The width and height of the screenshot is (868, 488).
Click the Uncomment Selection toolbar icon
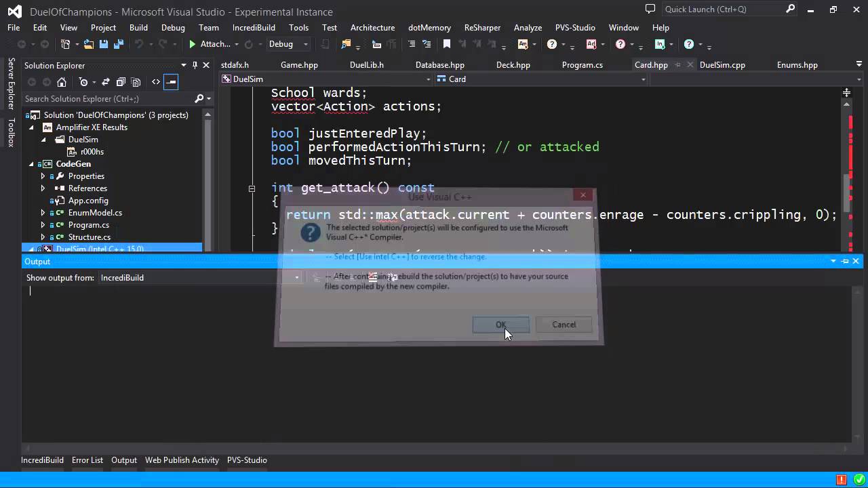coord(427,44)
